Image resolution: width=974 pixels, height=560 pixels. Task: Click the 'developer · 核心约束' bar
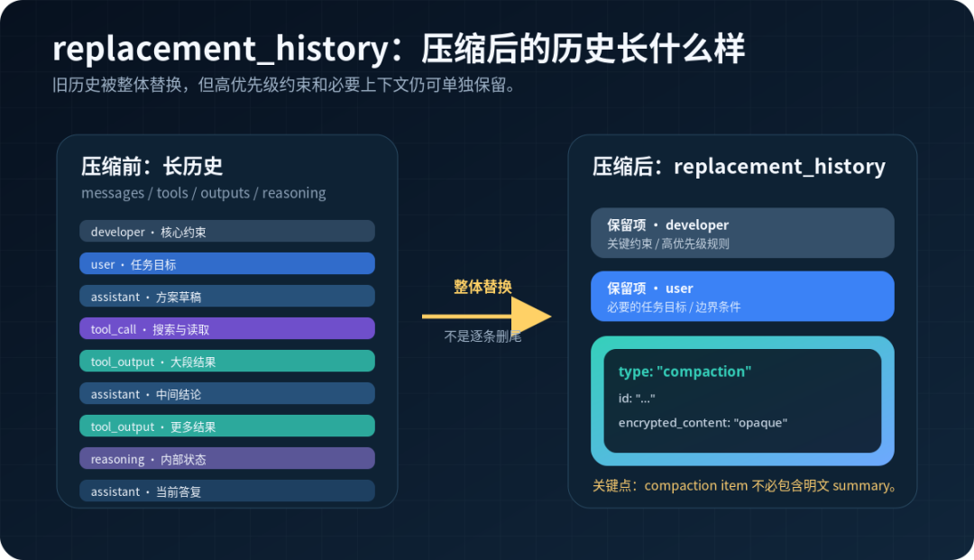(226, 232)
